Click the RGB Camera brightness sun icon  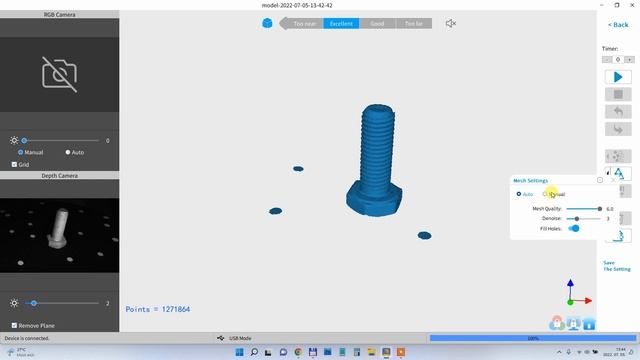click(14, 140)
